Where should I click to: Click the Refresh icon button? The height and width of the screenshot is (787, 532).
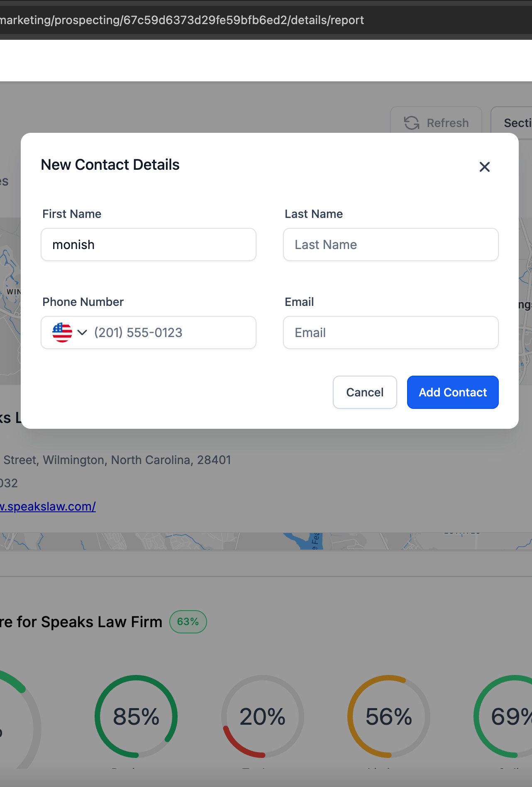[x=436, y=123]
